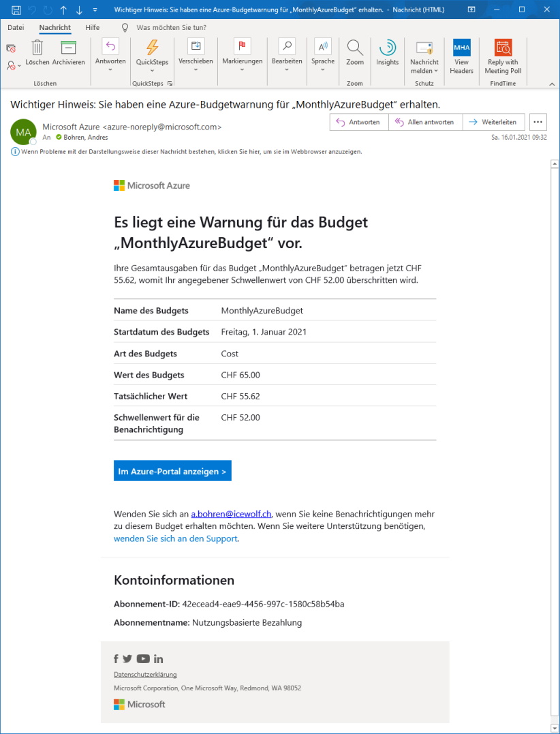Open the LinkedIn icon in the footer
The width and height of the screenshot is (560, 734).
click(x=159, y=658)
